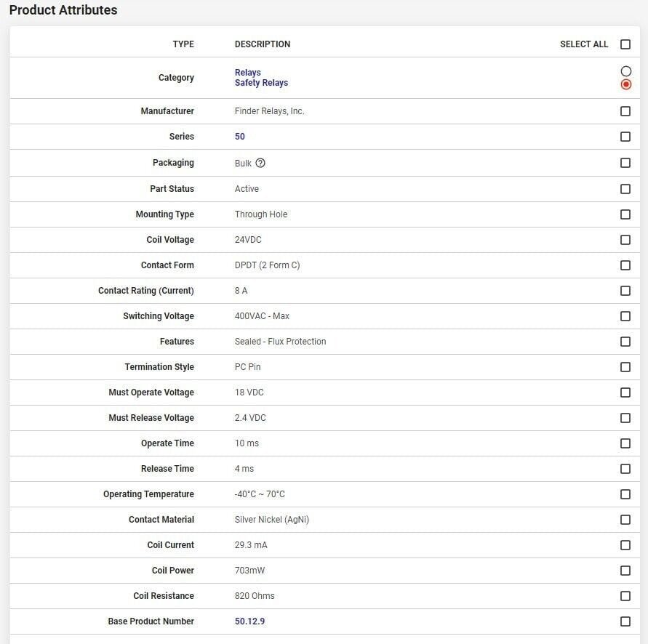Toggle the Contact Form checkbox

[625, 265]
